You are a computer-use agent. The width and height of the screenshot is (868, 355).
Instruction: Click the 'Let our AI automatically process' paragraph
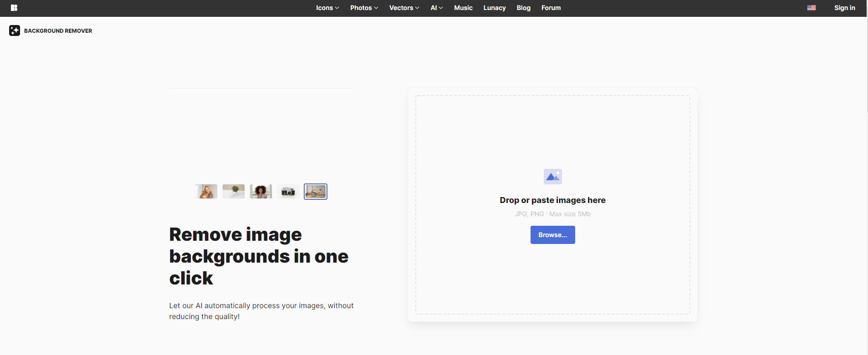(261, 311)
